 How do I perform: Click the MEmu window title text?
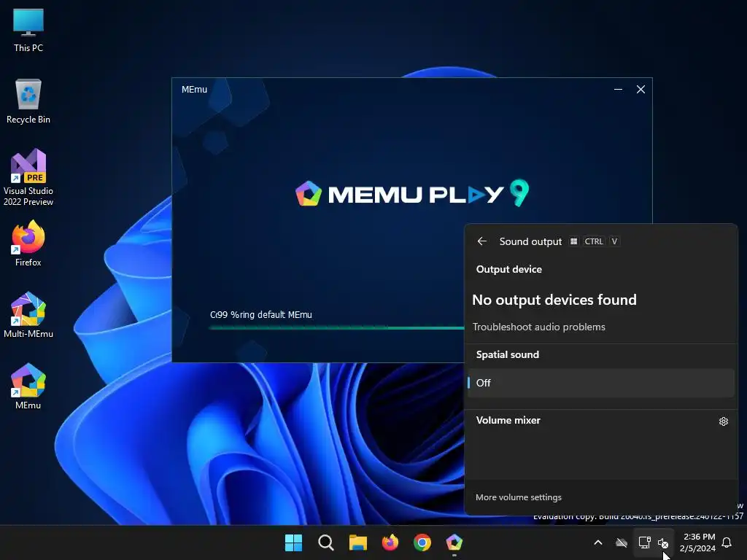pos(194,90)
